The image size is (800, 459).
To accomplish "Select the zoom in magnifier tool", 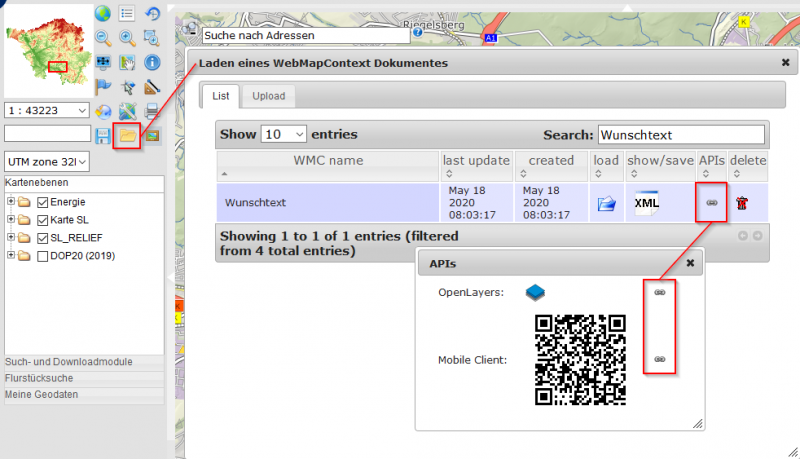I will (127, 38).
